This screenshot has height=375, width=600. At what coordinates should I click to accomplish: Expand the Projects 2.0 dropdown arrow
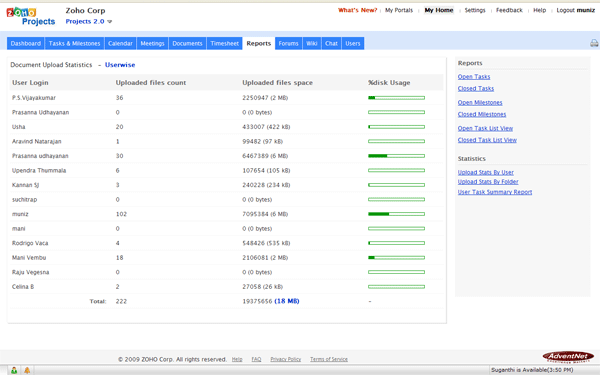pos(110,22)
